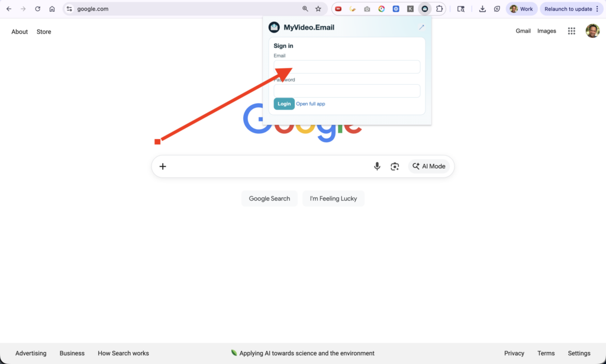This screenshot has height=364, width=606.
Task: Switch to AI Mode in search bar
Action: pyautogui.click(x=429, y=166)
